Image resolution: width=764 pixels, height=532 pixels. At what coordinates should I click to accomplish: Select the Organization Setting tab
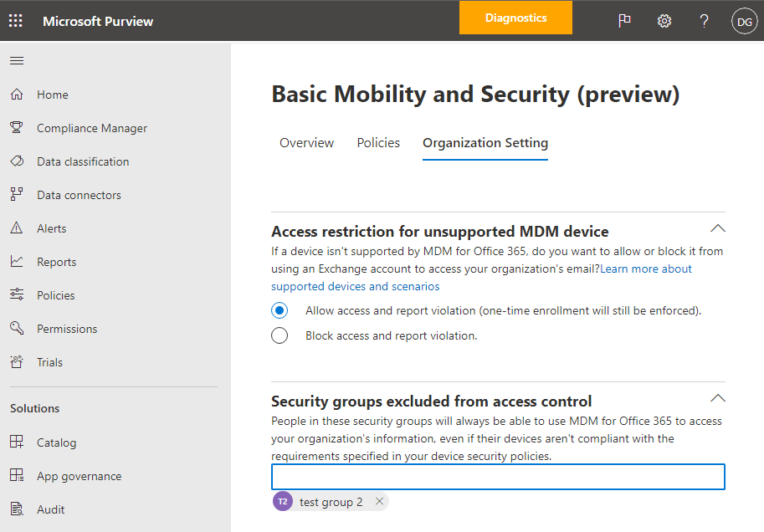click(485, 143)
